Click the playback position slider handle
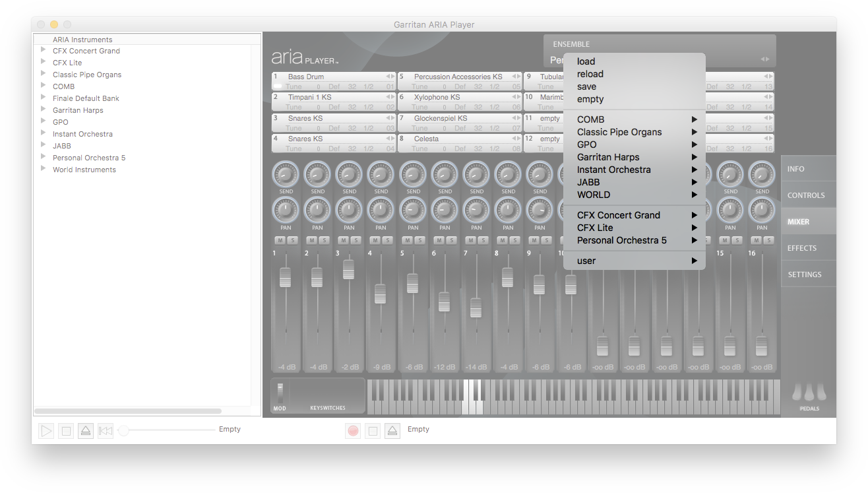Viewport: 868px width, 493px height. 123,431
